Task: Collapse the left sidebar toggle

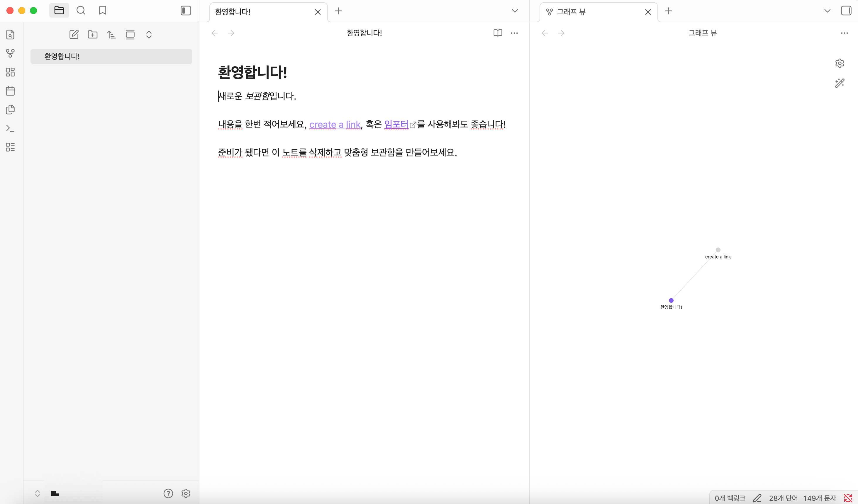Action: [x=186, y=11]
